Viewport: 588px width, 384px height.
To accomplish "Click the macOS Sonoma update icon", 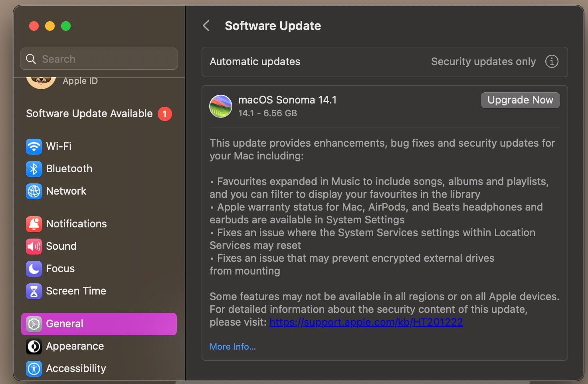I will tap(221, 106).
